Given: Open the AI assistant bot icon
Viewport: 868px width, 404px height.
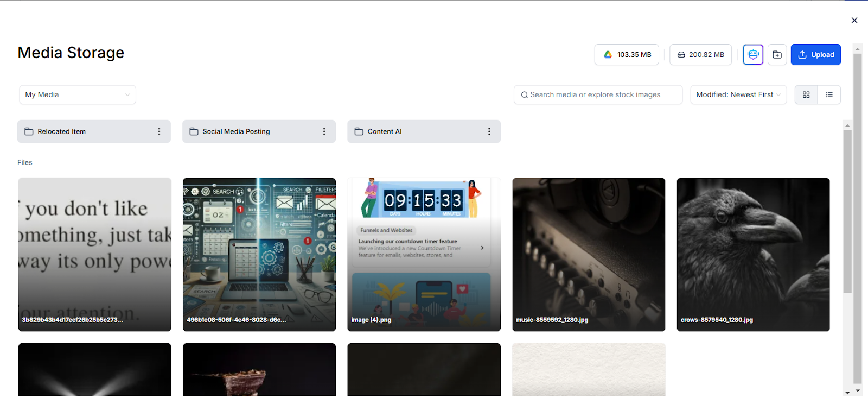Looking at the screenshot, I should [x=753, y=55].
